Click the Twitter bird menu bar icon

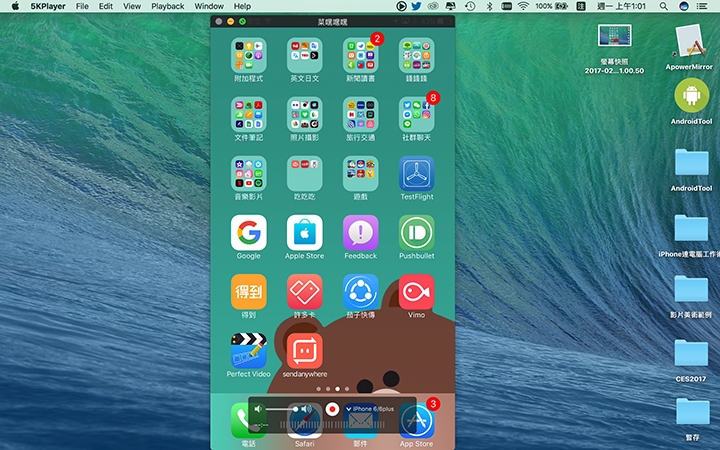coord(416,6)
